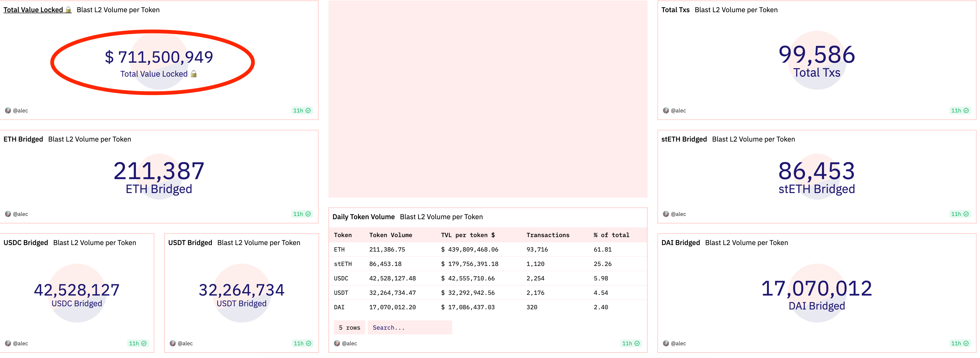The height and width of the screenshot is (358, 980).
Task: Sort by Token column header
Action: click(343, 235)
